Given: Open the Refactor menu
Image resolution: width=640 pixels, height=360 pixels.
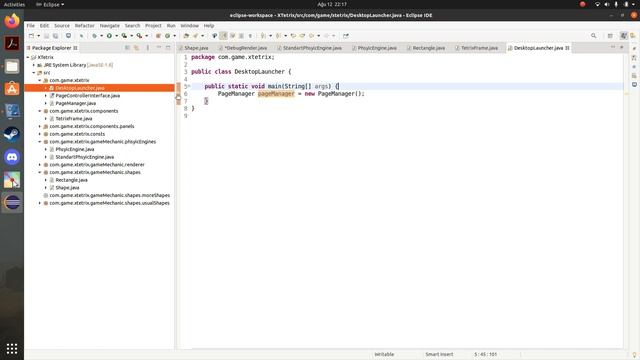Looking at the screenshot, I should coord(84,25).
